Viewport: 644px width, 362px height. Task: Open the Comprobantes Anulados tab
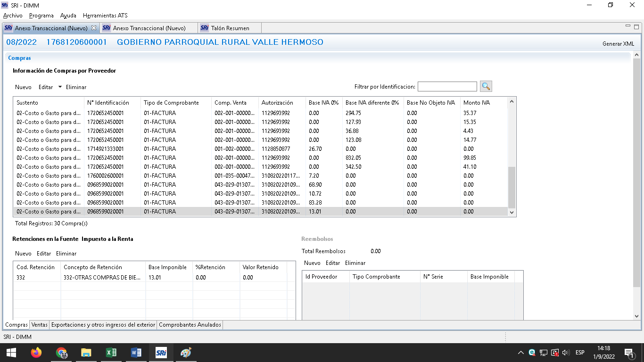(x=190, y=325)
